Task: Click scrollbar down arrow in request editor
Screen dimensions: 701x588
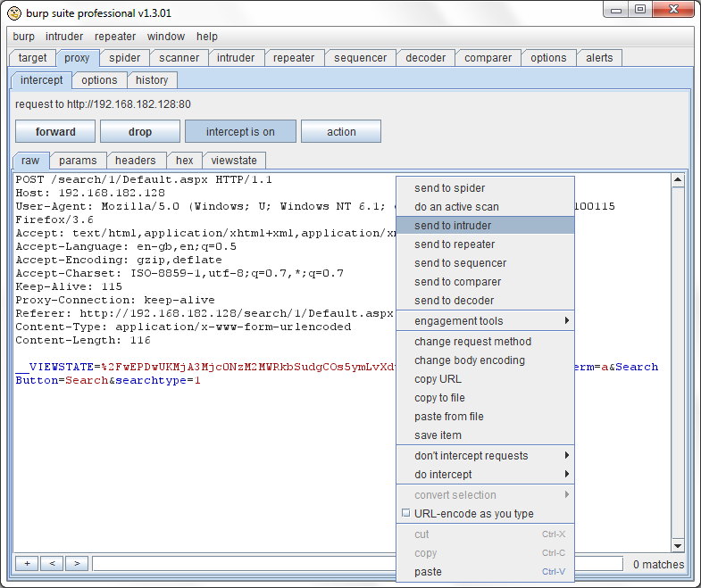Action: pyautogui.click(x=678, y=545)
